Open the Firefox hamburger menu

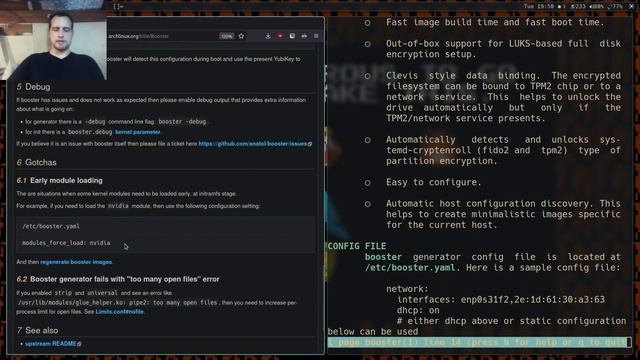[316, 36]
